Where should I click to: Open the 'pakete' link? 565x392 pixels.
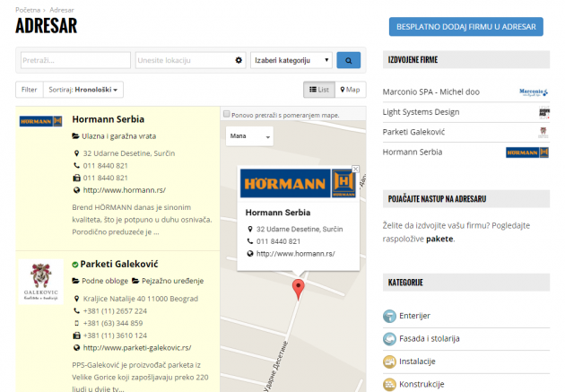tap(439, 240)
